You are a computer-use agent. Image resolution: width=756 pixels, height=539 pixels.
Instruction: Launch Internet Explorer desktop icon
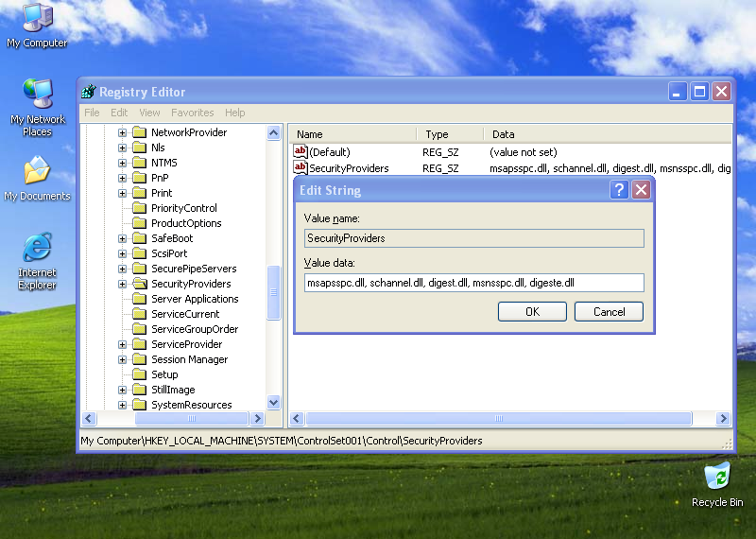[38, 262]
